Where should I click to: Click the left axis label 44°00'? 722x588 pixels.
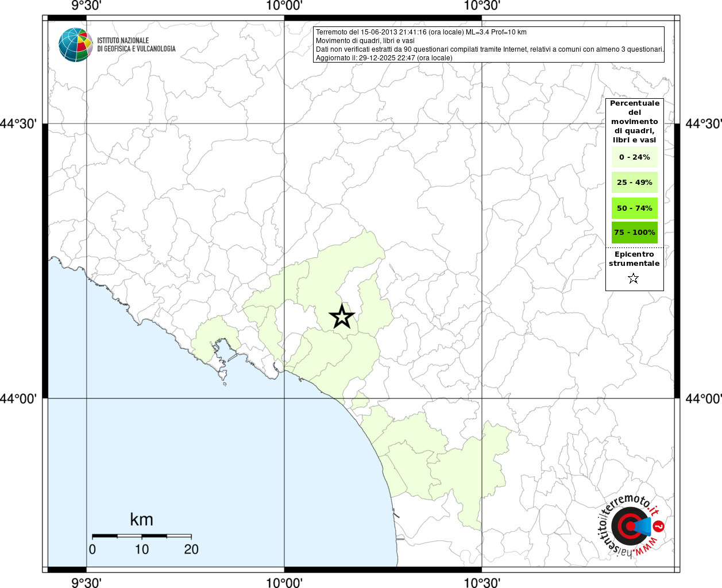(x=19, y=398)
